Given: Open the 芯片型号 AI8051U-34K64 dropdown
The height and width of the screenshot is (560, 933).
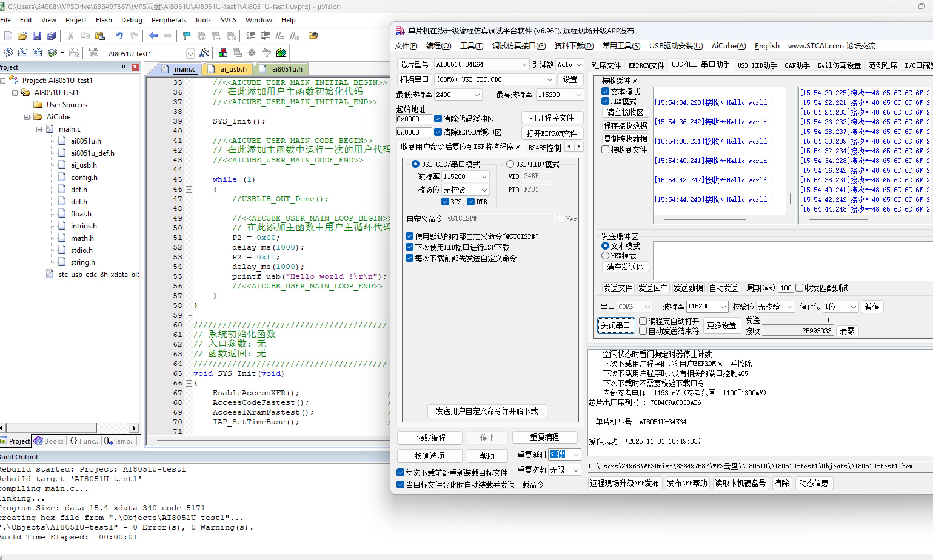Looking at the screenshot, I should tap(524, 65).
